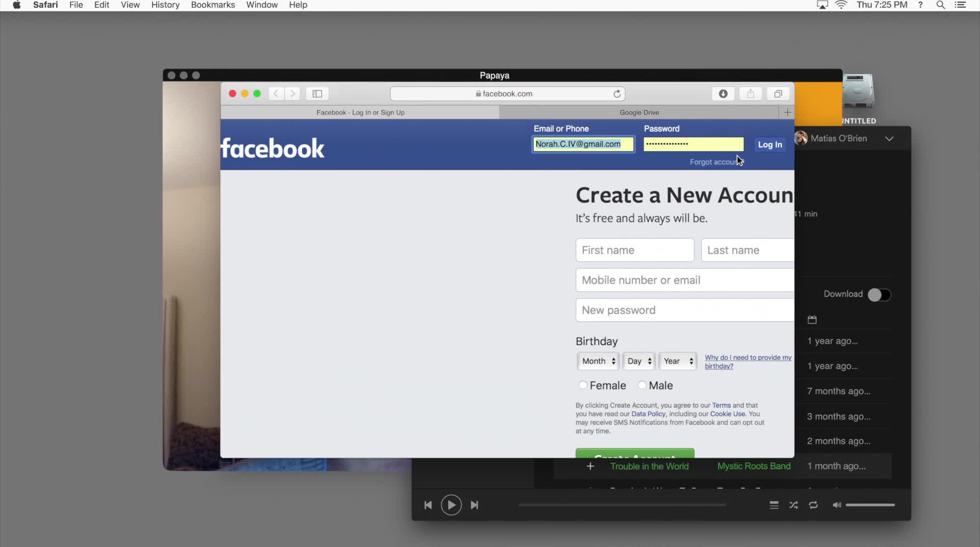Click Why do I need to provide my birthday
The width and height of the screenshot is (980, 547).
[x=748, y=362]
